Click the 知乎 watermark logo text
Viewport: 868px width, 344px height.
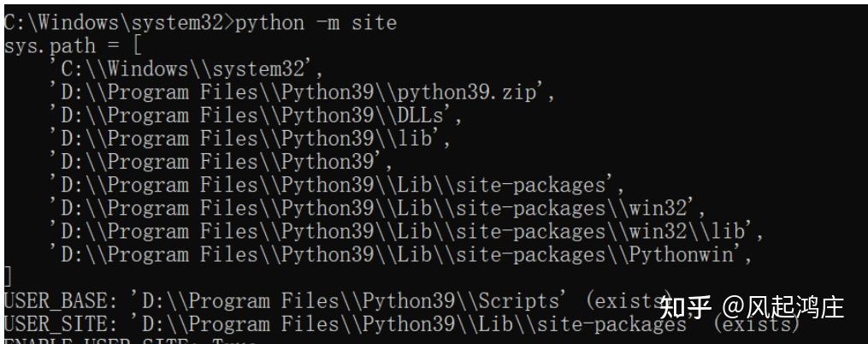pos(685,308)
